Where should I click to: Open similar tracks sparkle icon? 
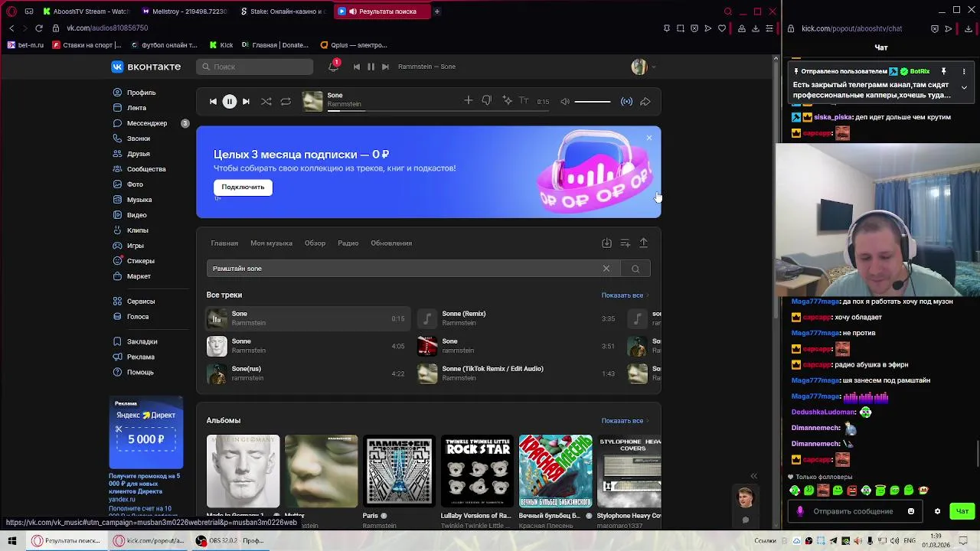(x=507, y=100)
